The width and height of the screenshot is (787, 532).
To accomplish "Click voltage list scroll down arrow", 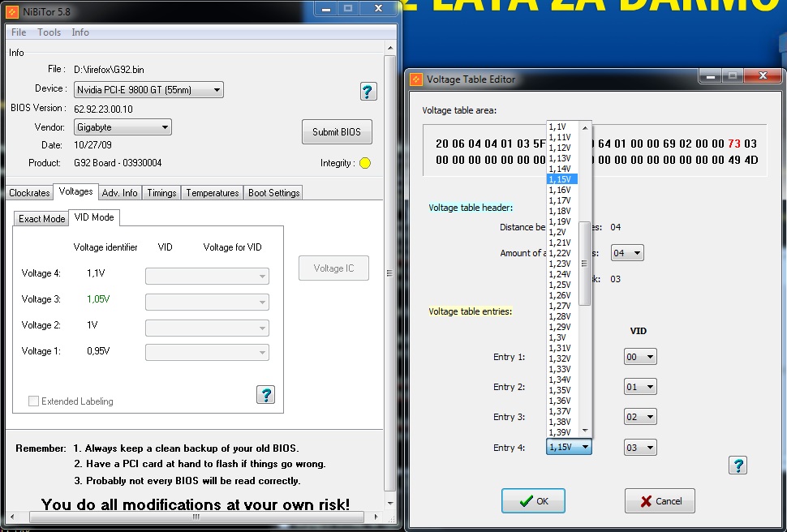I will 585,431.
